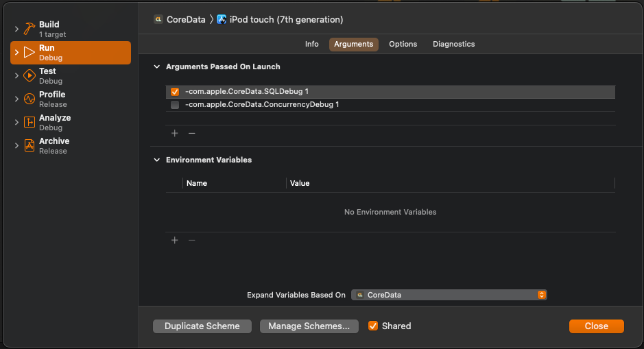Open Expand Variables Based On dropdown
Screen dimensions: 644x349
[x=449, y=295]
